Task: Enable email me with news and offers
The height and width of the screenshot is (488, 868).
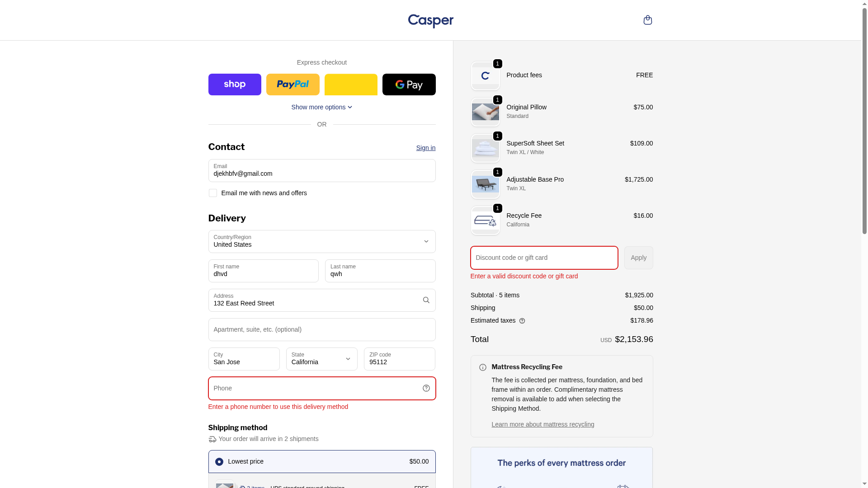Action: (x=212, y=193)
